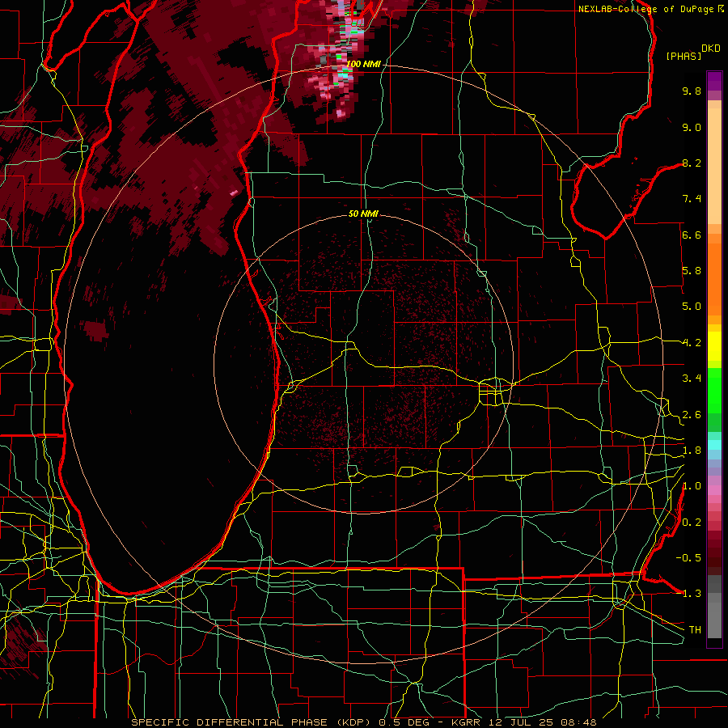Click the TH threshold label on the scale
The width and height of the screenshot is (728, 728).
pos(695,630)
